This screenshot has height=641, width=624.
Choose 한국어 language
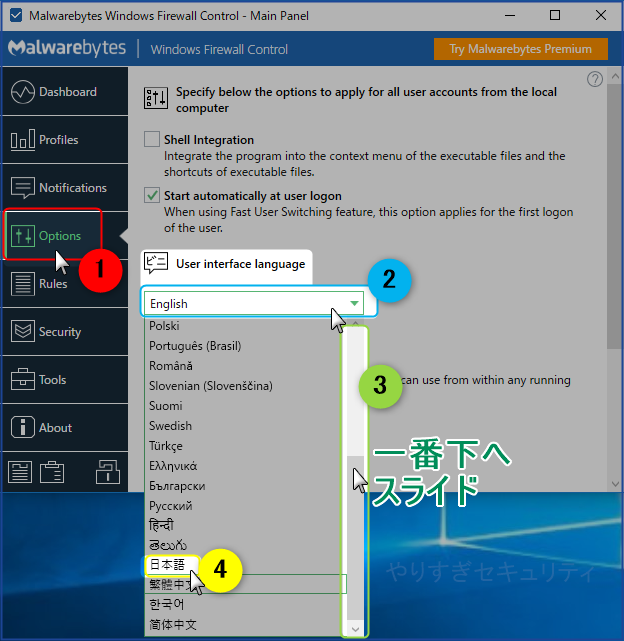[246, 604]
